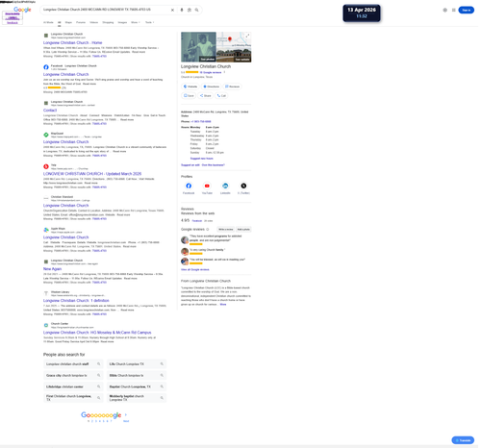Click the Call button in knowledge panel
This screenshot has width=481, height=448.
(x=221, y=95)
